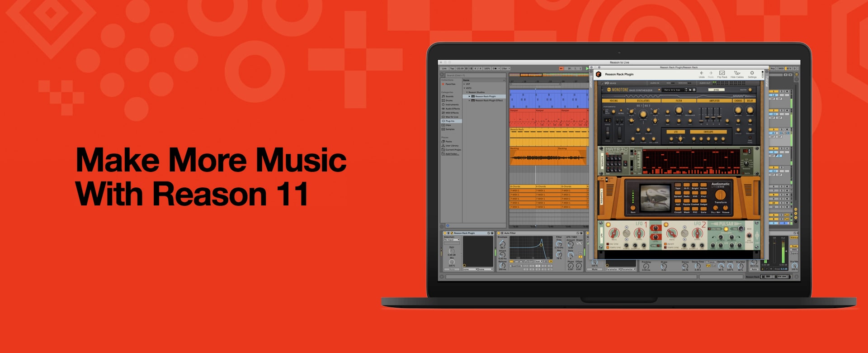This screenshot has height=353, width=868.
Task: Toggle LFO 1 Tempo Sync checkbox
Action: (608, 248)
